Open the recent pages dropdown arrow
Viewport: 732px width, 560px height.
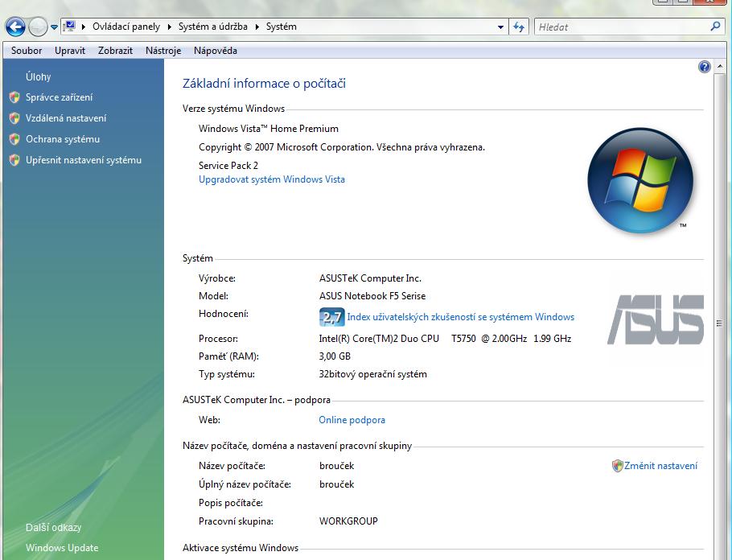pos(54,27)
